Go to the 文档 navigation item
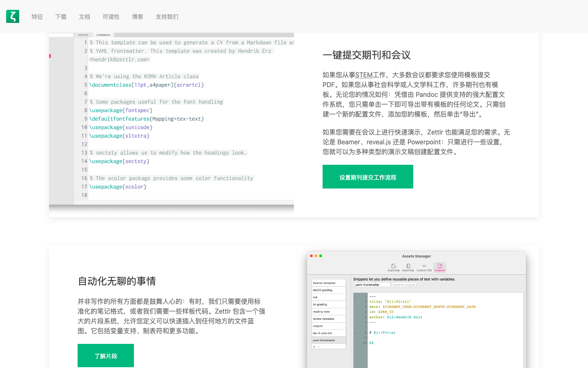This screenshot has width=588, height=368. pos(85,17)
